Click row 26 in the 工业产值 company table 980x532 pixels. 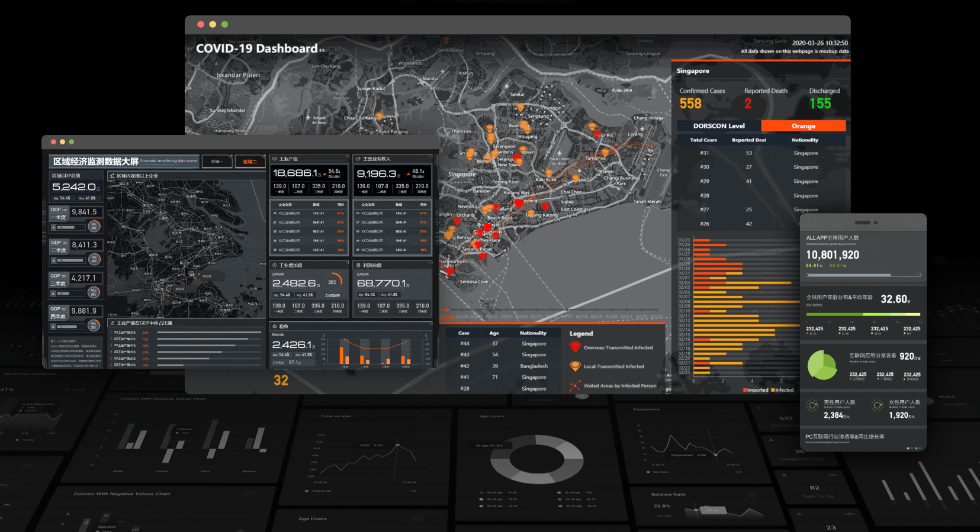coord(309,214)
